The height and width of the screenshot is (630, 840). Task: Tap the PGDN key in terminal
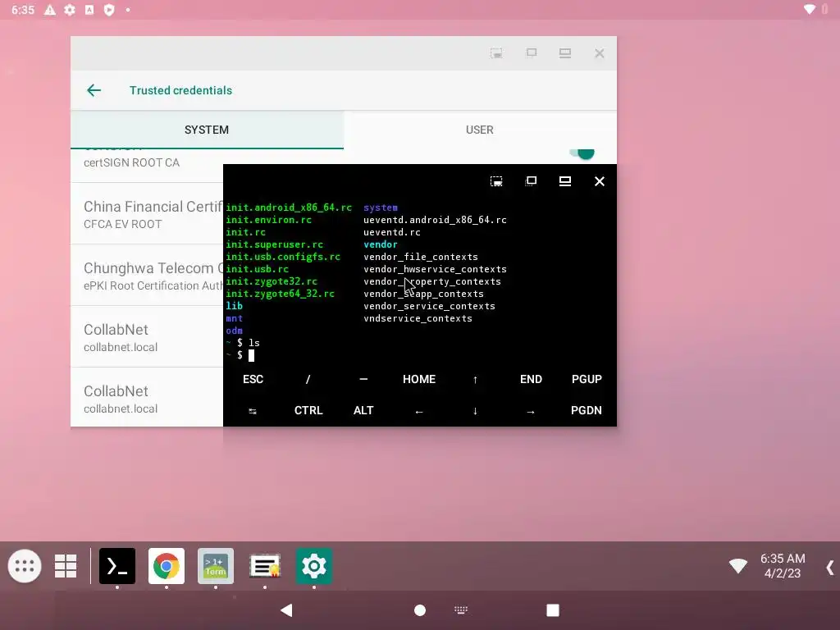[x=586, y=410]
